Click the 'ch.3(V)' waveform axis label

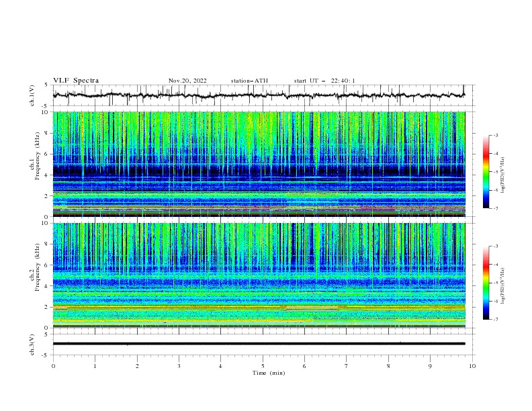pos(32,345)
